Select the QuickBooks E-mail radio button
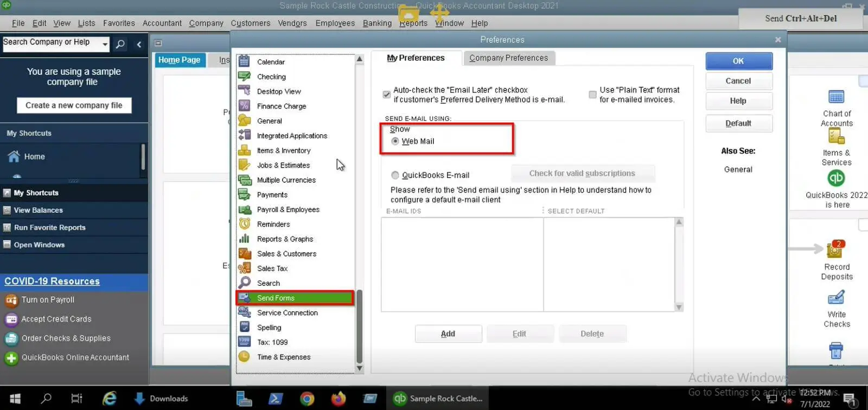The height and width of the screenshot is (410, 868). [x=395, y=175]
